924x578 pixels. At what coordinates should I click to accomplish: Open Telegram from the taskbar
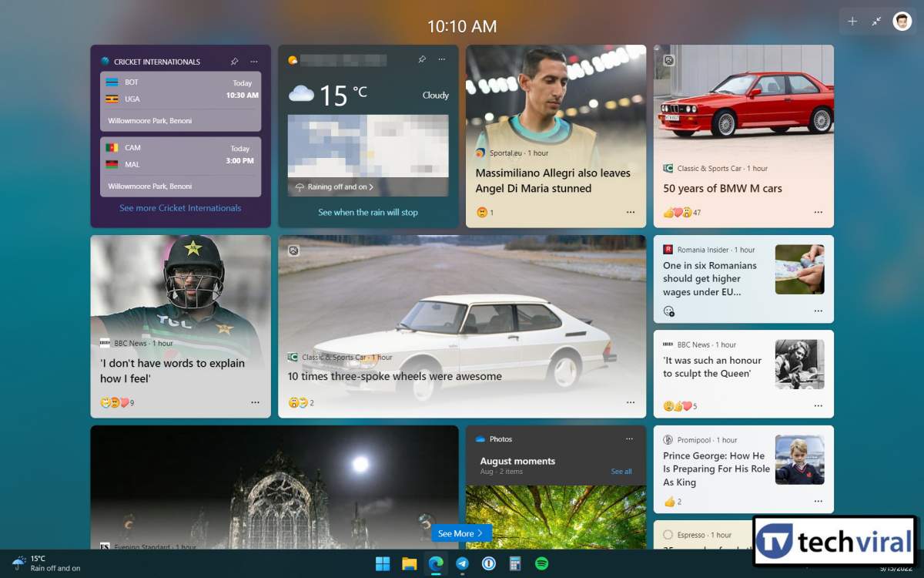[x=462, y=563]
